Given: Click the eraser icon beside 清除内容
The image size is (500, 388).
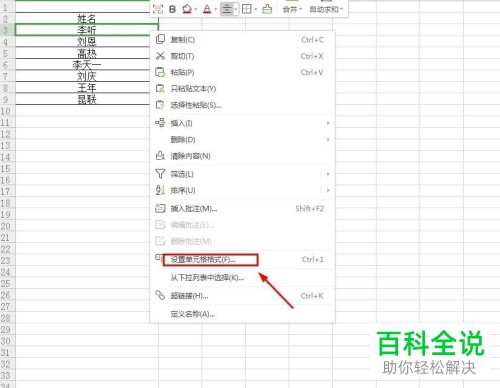Looking at the screenshot, I should (x=160, y=155).
